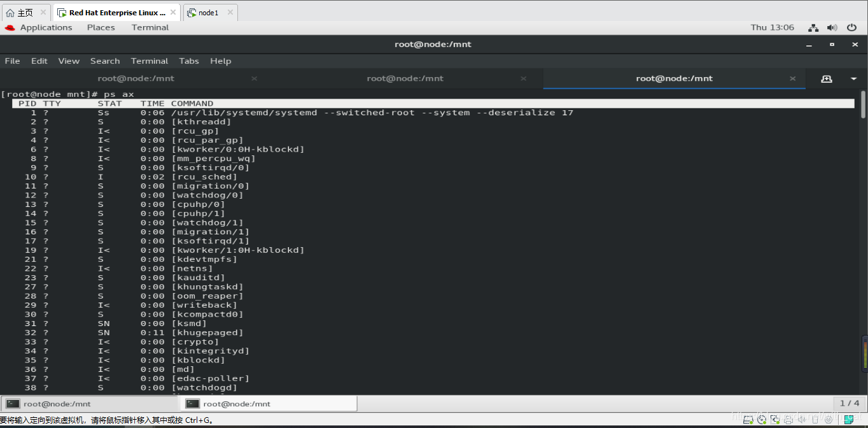868x428 pixels.
Task: Close the active third terminal tab
Action: click(793, 78)
